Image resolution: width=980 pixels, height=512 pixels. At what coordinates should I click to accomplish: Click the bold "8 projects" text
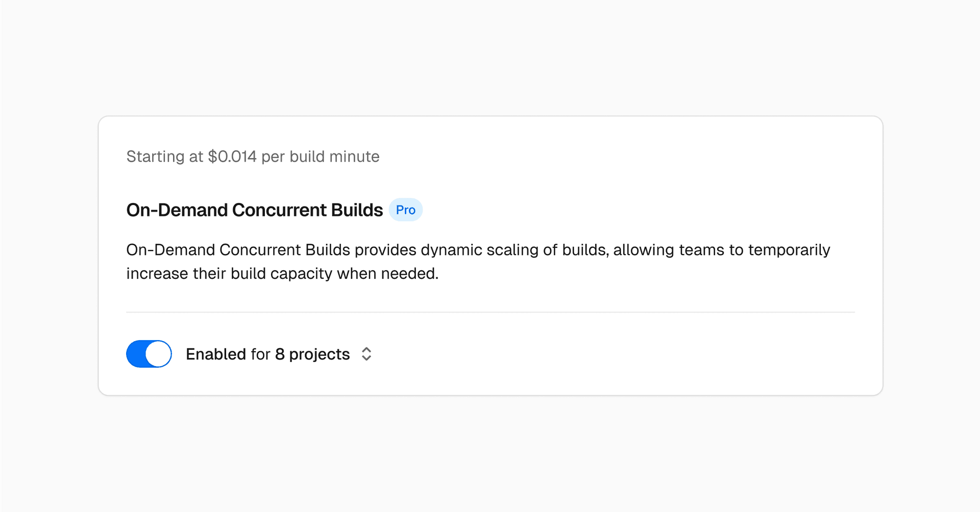312,354
